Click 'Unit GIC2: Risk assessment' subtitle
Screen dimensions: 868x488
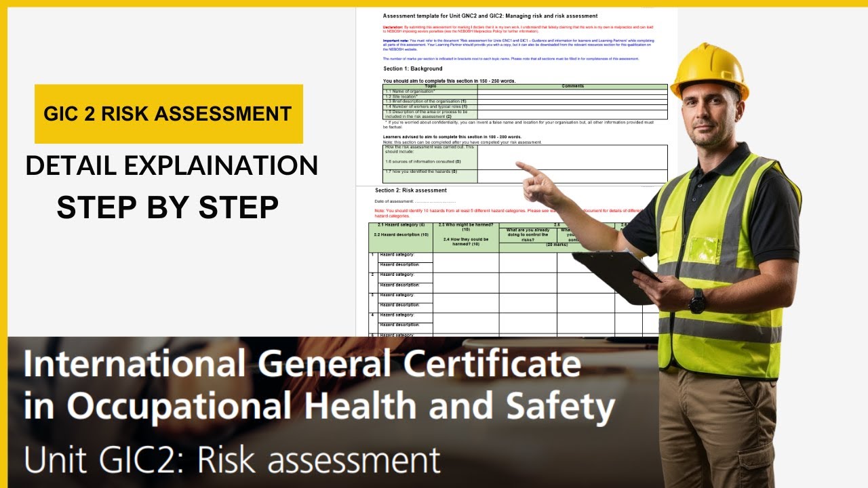(232, 459)
